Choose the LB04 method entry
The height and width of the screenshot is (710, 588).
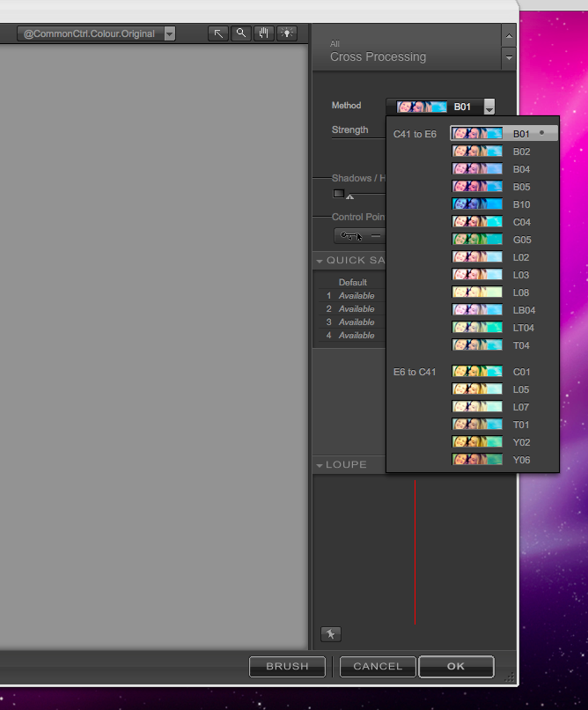pyautogui.click(x=503, y=310)
